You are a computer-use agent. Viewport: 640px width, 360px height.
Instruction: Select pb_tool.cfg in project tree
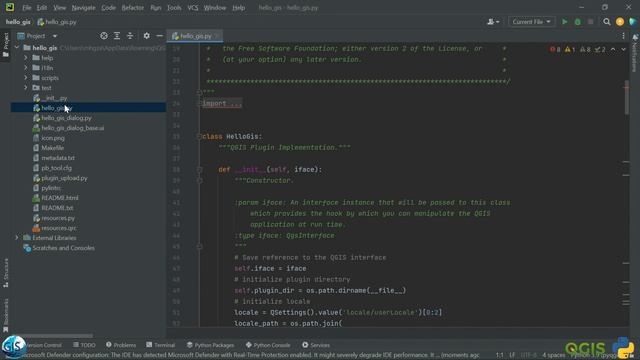tap(56, 168)
